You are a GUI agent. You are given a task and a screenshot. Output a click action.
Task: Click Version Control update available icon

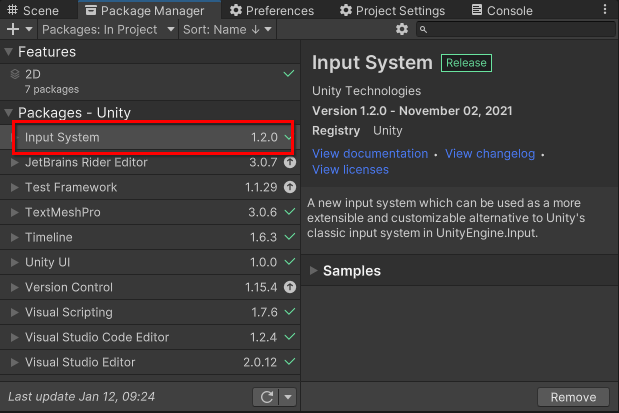[290, 287]
